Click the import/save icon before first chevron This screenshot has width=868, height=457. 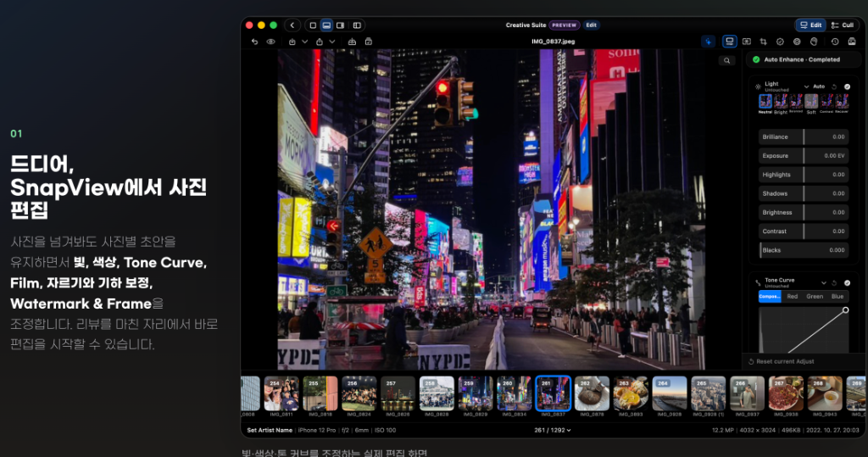click(292, 42)
